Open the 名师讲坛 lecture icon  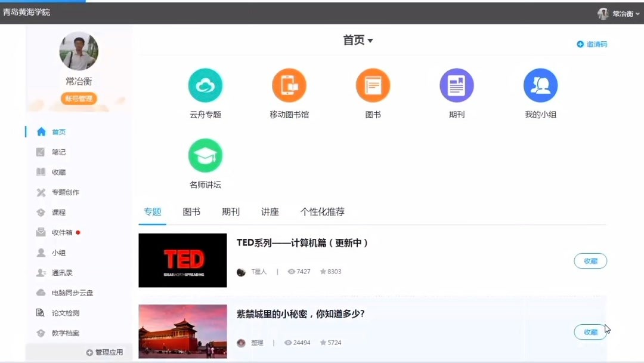205,155
